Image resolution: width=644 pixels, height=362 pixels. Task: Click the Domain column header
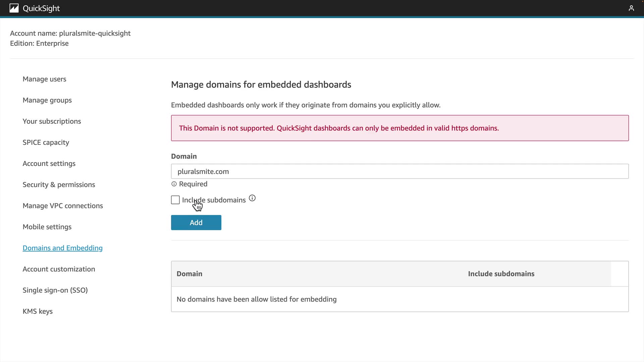coord(189,274)
